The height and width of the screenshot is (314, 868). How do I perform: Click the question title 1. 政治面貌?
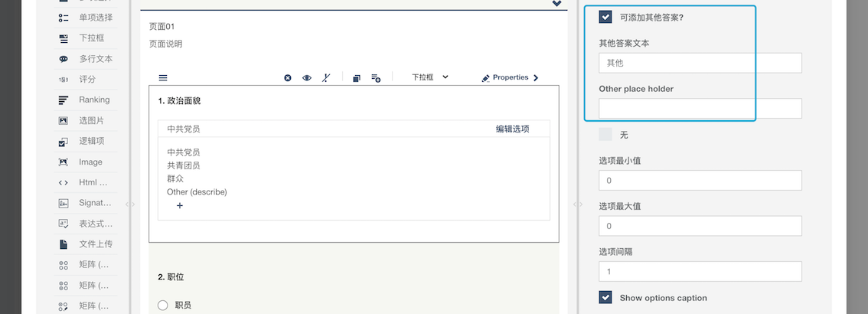179,101
